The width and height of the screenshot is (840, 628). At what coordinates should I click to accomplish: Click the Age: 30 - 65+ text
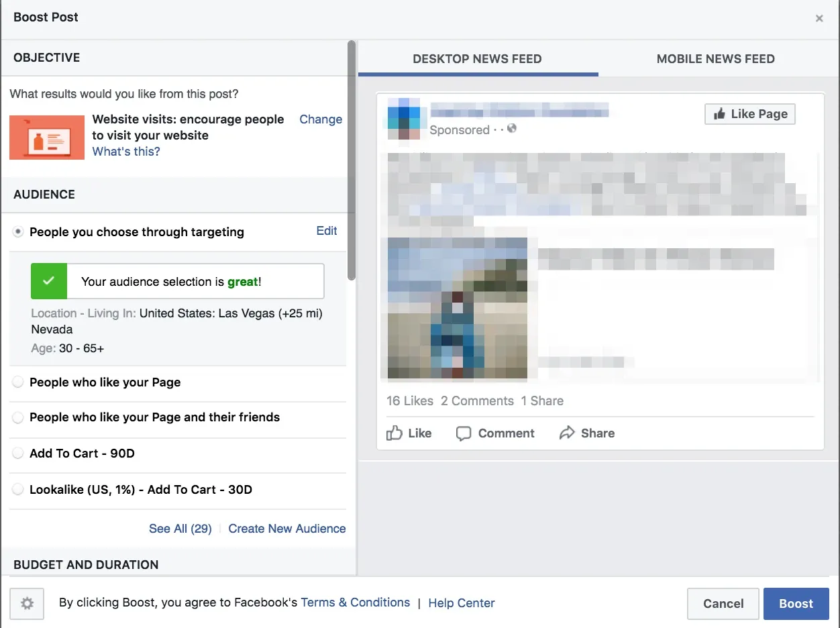[68, 348]
